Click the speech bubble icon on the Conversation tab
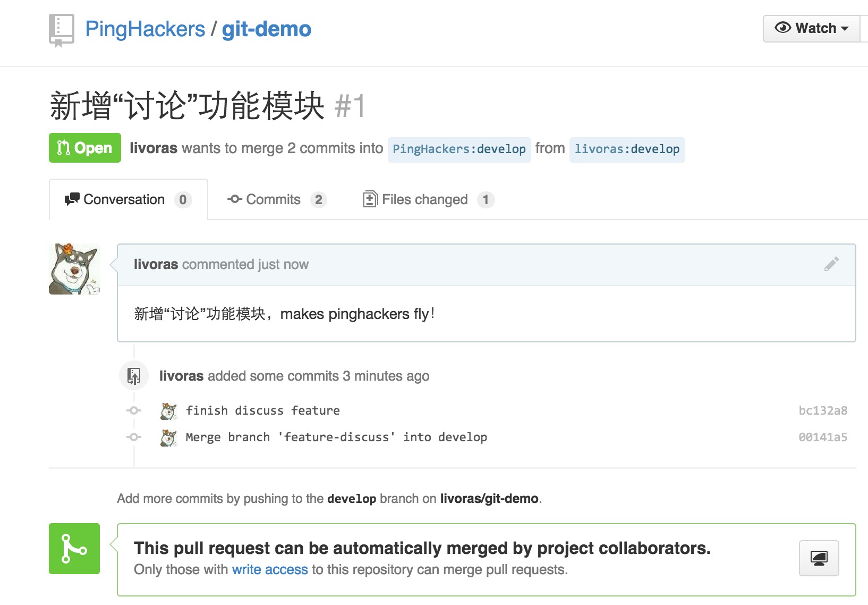The image size is (868, 605). [x=71, y=199]
